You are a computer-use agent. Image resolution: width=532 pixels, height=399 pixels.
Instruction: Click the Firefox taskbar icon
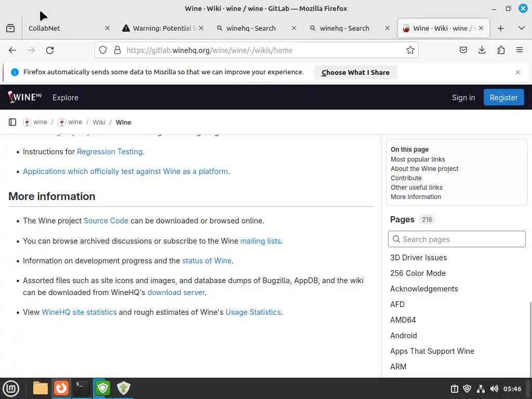(x=61, y=388)
